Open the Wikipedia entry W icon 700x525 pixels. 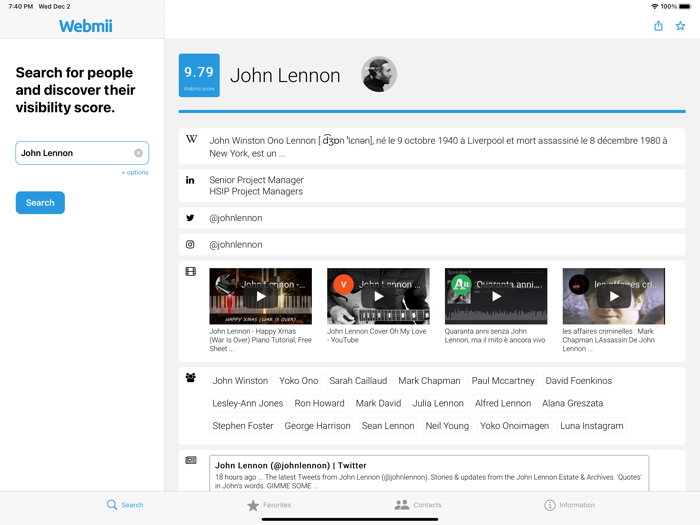pos(191,139)
